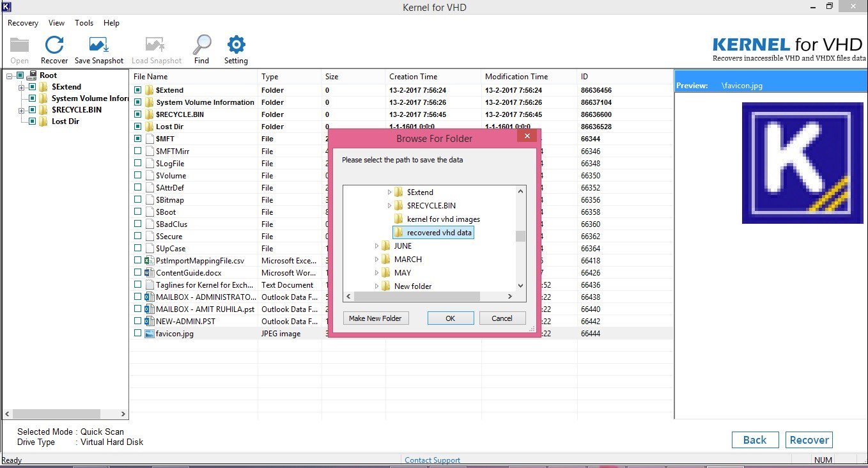Click the NEW-ADMIN.PST Outlook file icon
The height and width of the screenshot is (468, 868).
point(150,322)
